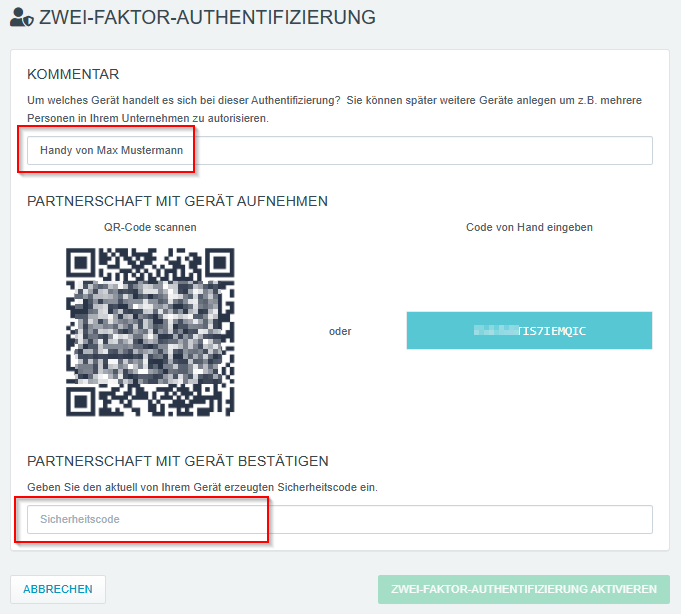Click the Sicherheitscode instruction sentence

(202, 487)
